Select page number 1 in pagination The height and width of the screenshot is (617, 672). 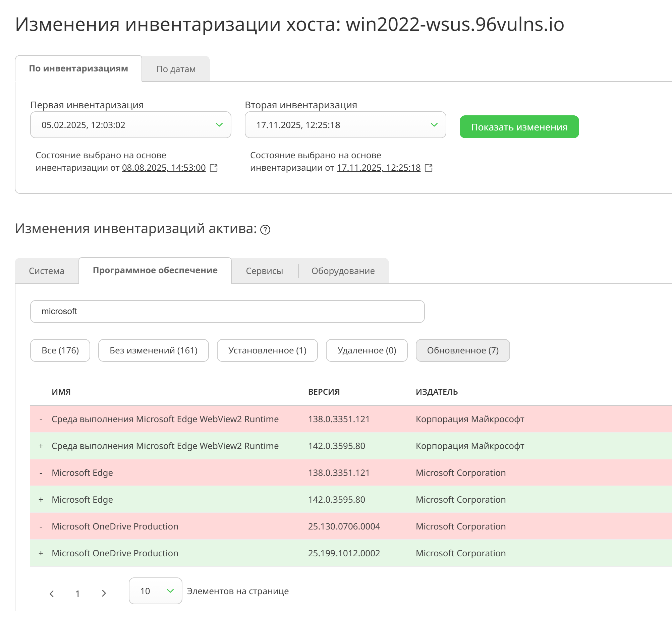click(77, 594)
